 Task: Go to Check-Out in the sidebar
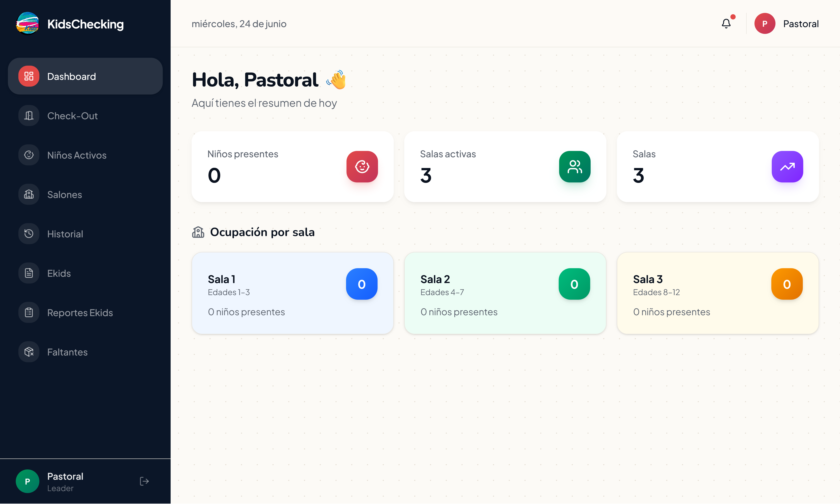click(85, 115)
